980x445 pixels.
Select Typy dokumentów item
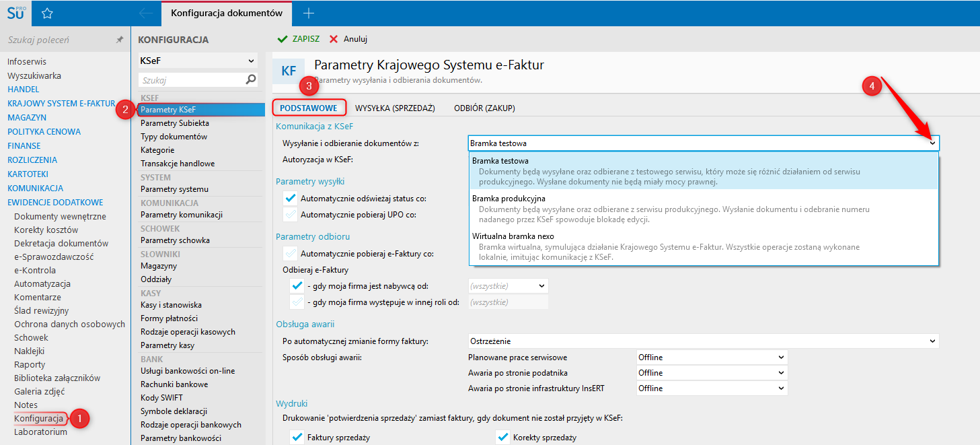pos(174,137)
